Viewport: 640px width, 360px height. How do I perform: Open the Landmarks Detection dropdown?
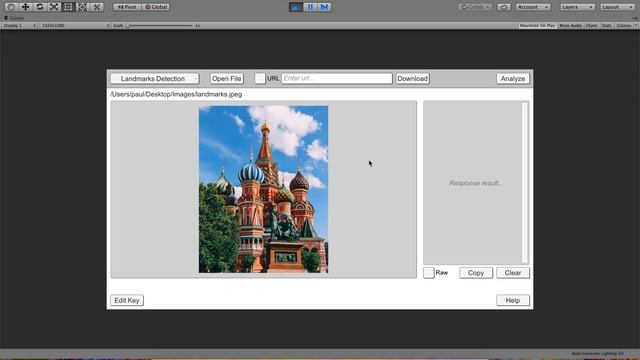point(155,78)
